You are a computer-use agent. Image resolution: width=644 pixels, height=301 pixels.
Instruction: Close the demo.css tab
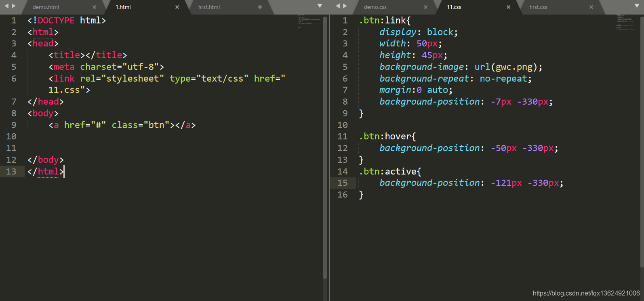[425, 7]
